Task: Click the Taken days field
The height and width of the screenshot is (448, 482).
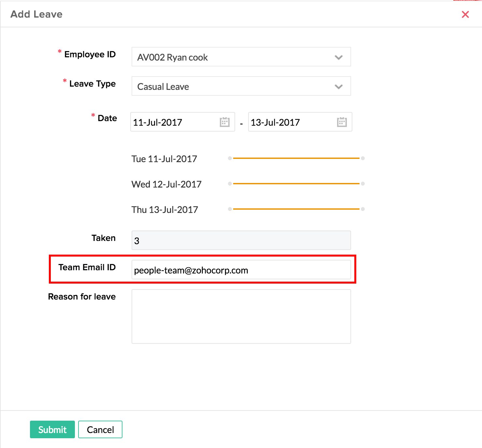Action: 241,241
